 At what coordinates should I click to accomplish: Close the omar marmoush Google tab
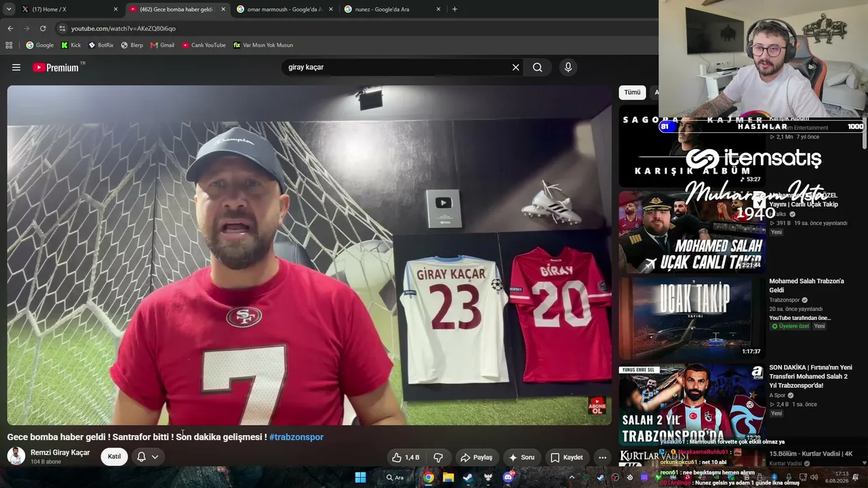(332, 9)
